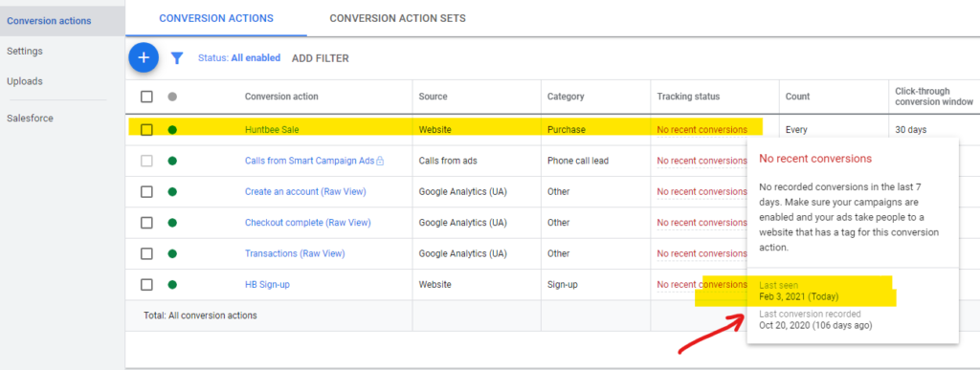Click gray status dot column header

point(172,97)
